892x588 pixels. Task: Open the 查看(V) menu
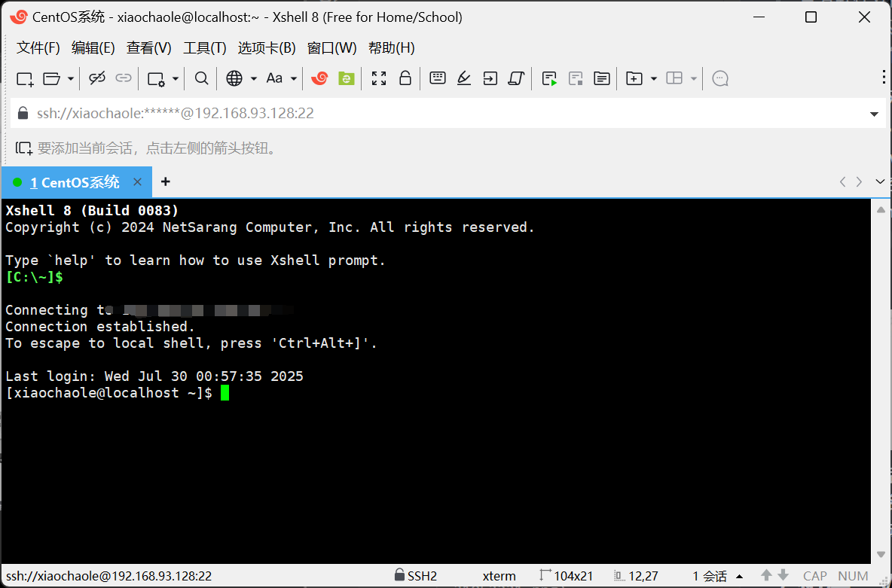click(x=149, y=47)
